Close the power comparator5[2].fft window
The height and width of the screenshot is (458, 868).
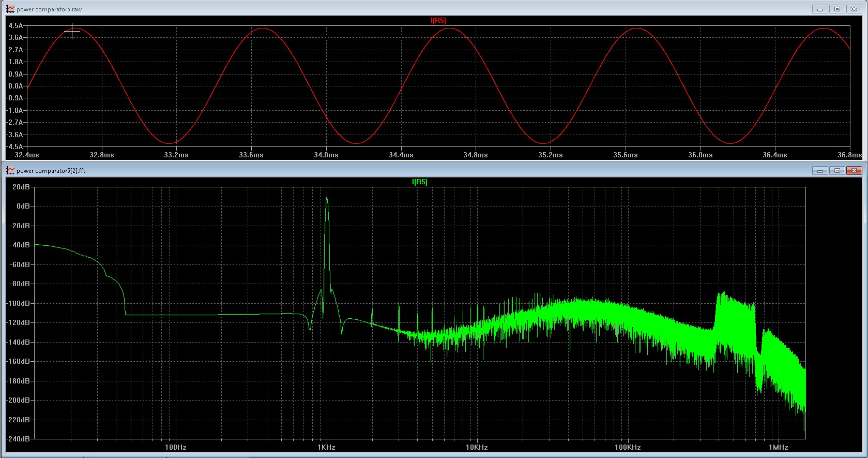854,171
